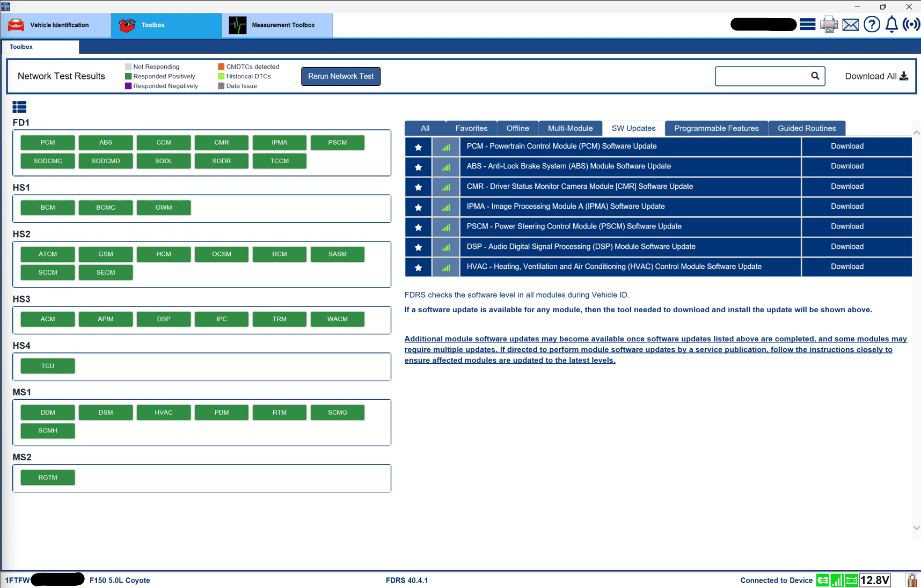
Task: Open the additional module software updates link
Action: click(655, 349)
